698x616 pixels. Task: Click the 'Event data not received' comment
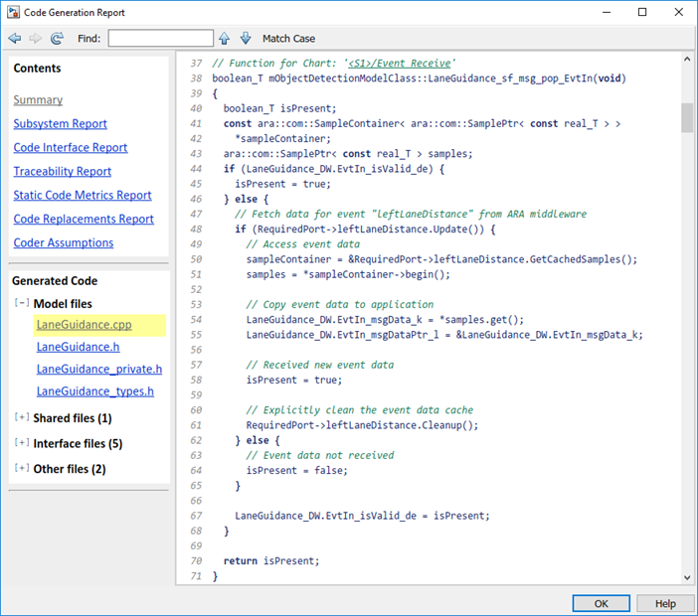pos(320,455)
